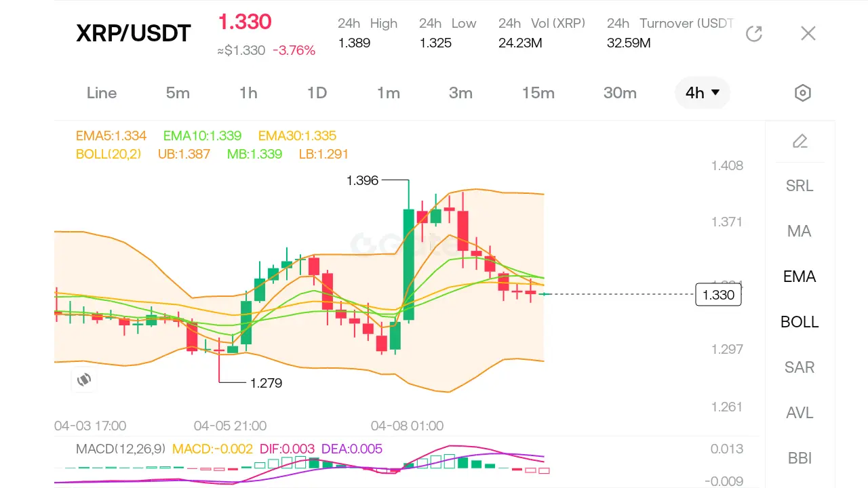868x488 pixels.
Task: Enable the SAR indicator
Action: [x=800, y=367]
